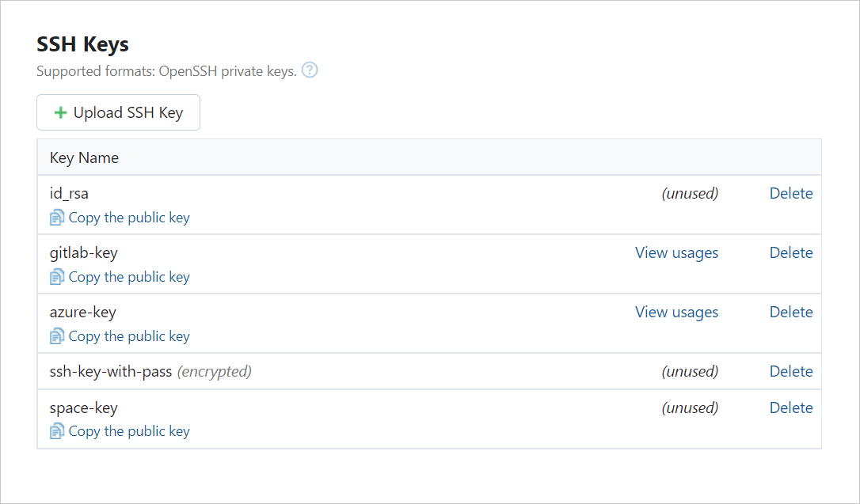Delete the space-key

pos(791,407)
